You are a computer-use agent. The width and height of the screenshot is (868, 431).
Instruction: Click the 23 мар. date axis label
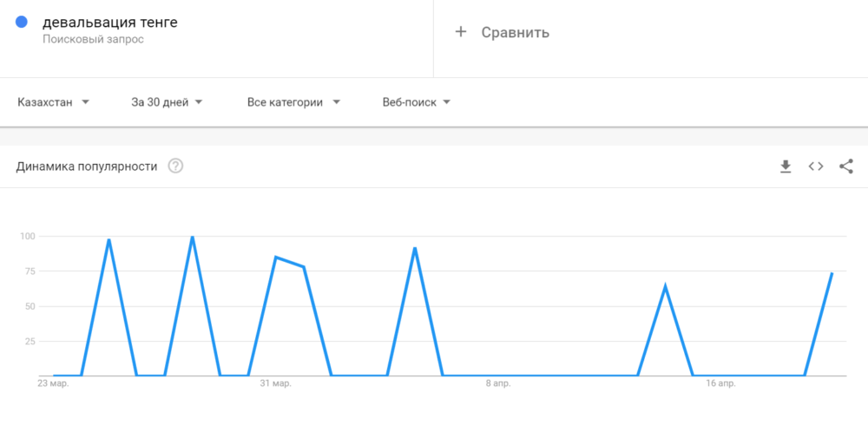click(53, 382)
